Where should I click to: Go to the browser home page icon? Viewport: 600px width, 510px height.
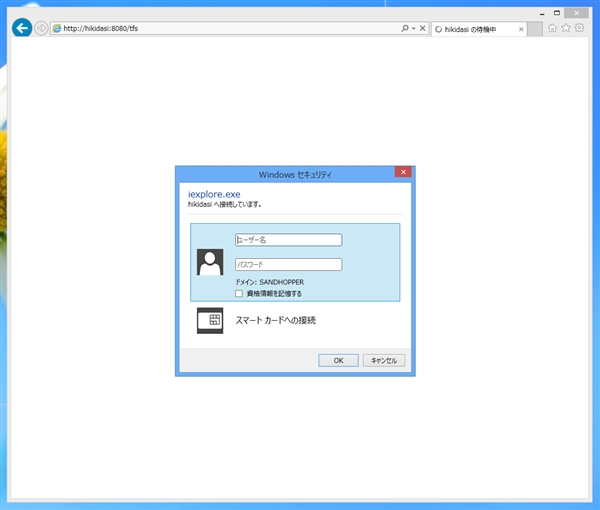(x=552, y=28)
